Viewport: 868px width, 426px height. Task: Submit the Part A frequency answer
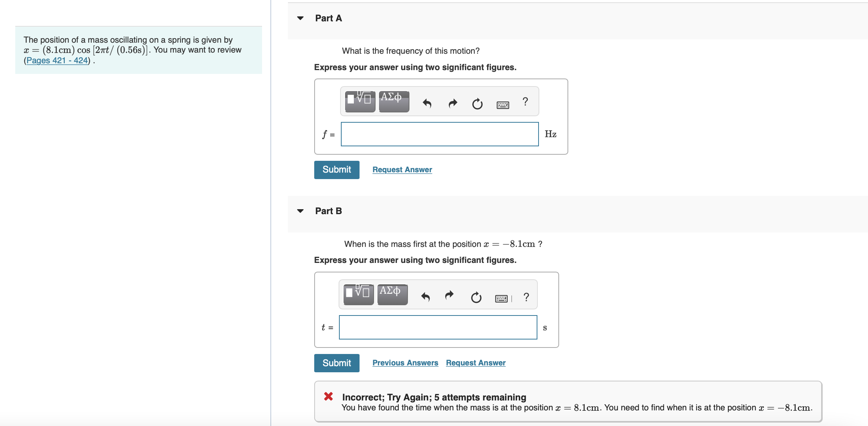coord(337,170)
